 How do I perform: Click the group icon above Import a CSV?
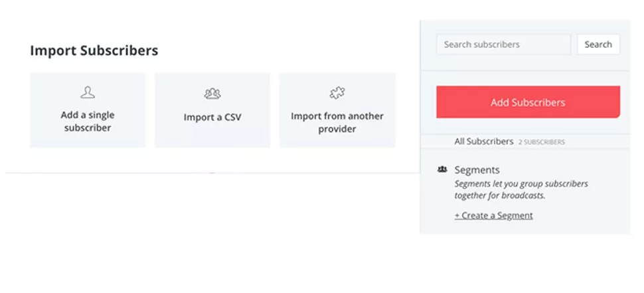pyautogui.click(x=212, y=94)
